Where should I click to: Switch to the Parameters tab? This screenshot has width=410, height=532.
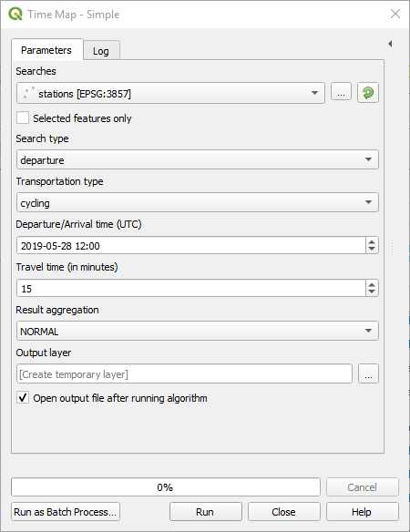pyautogui.click(x=46, y=50)
